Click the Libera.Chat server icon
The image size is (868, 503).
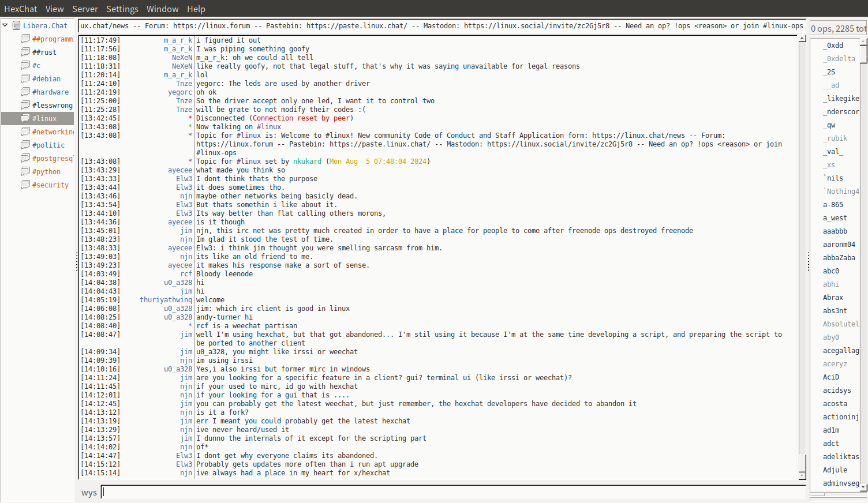click(x=17, y=25)
